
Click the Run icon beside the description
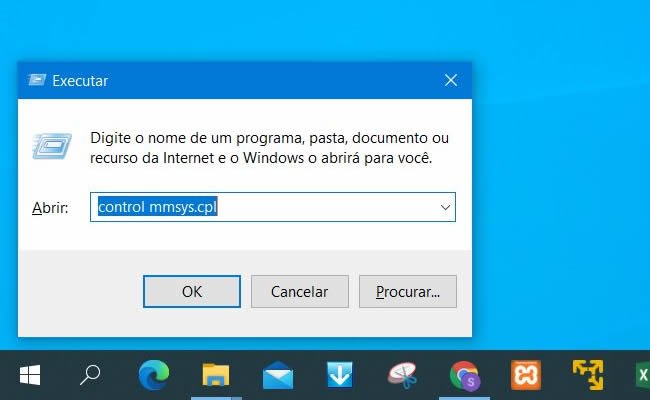tap(52, 146)
